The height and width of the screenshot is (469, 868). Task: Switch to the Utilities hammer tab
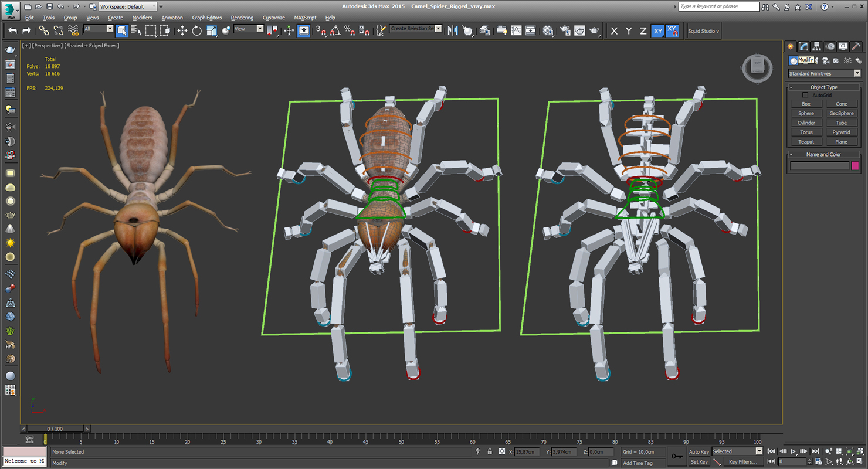[856, 47]
